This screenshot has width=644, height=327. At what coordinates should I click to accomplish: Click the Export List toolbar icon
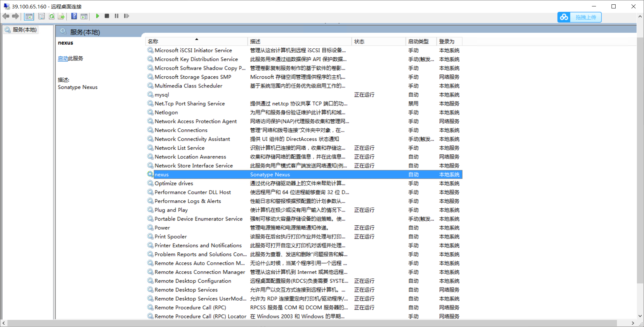(x=61, y=16)
